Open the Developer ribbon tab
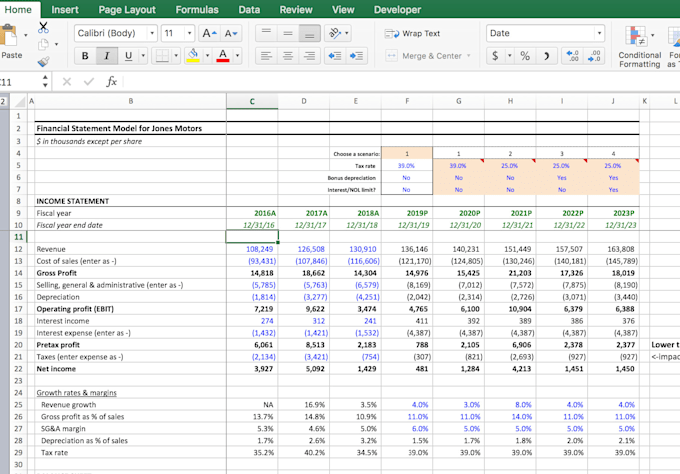 [397, 10]
